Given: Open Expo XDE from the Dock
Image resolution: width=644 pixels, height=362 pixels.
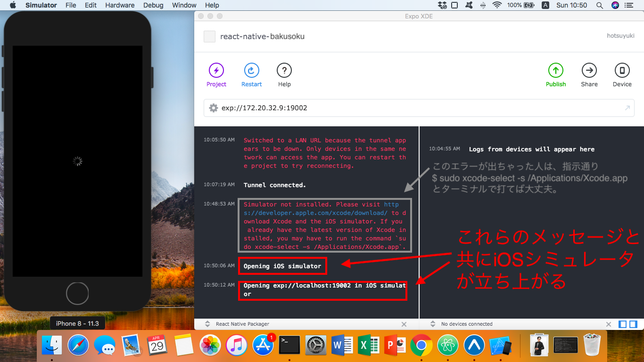Looking at the screenshot, I should 474,346.
